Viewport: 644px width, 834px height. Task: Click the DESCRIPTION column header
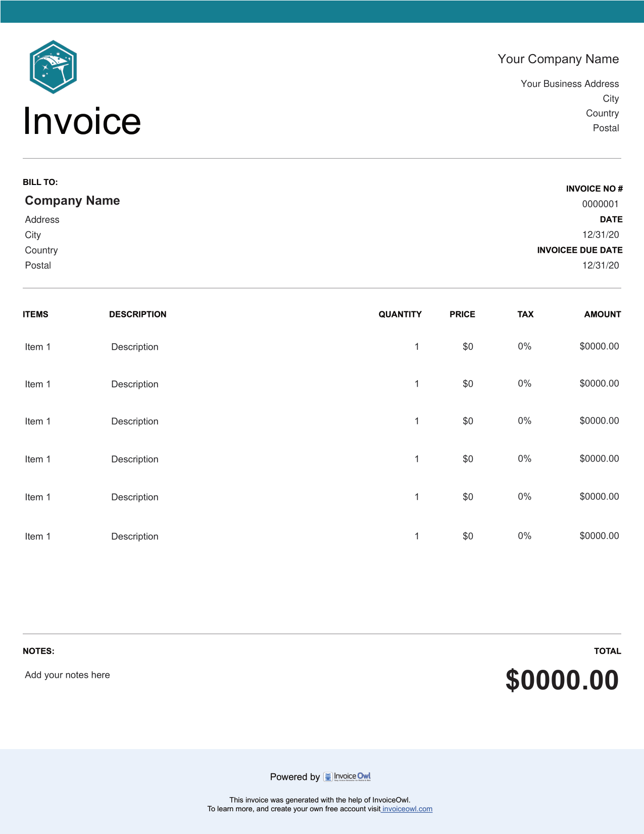[137, 314]
